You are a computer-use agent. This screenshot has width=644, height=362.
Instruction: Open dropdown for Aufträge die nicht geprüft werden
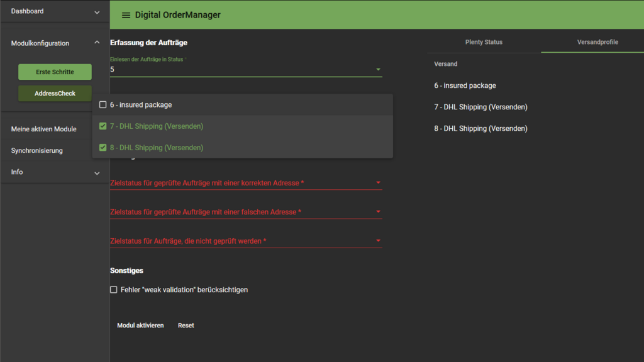pos(378,241)
